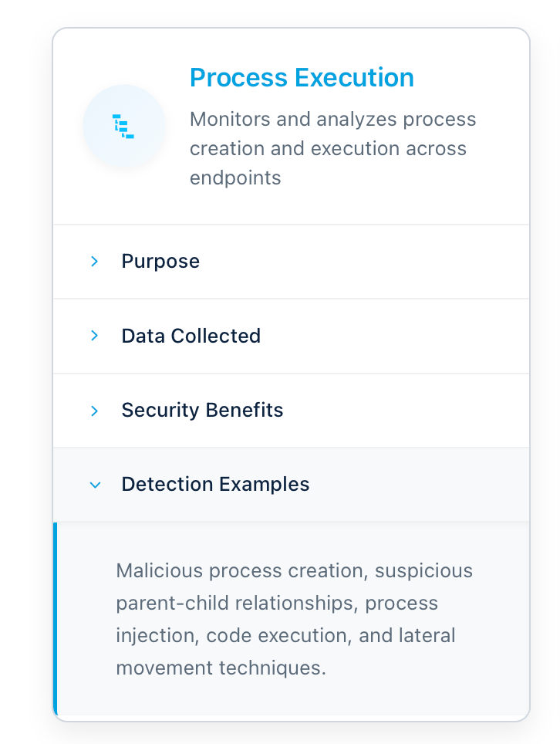This screenshot has height=744, width=560.
Task: Expand the Security Benefits chevron arrow
Action: [95, 411]
